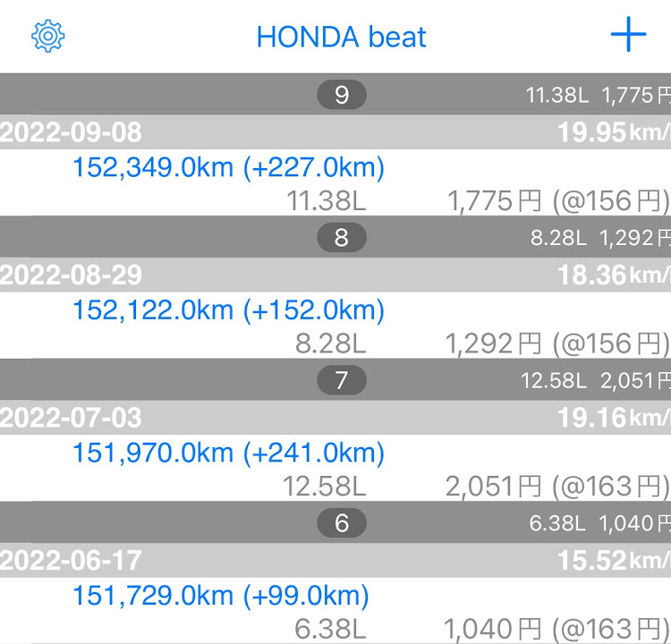Select the month 7 badge
671x644 pixels.
[342, 380]
